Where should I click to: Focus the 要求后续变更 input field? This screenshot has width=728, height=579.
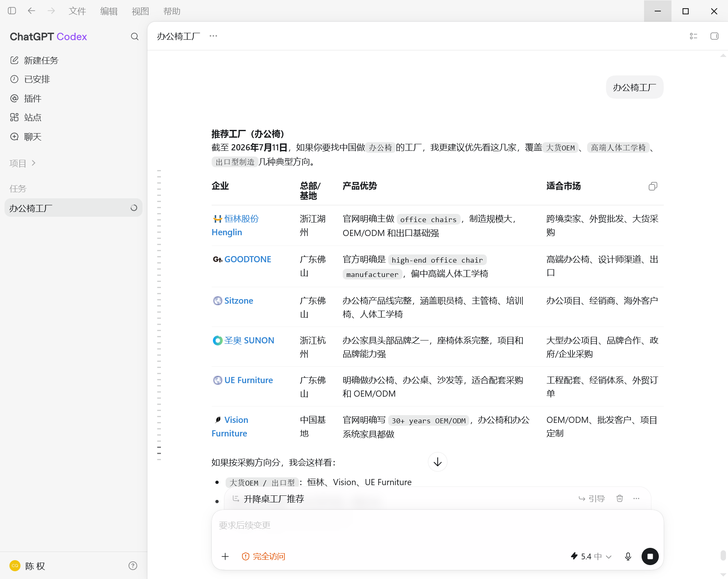coord(437,525)
